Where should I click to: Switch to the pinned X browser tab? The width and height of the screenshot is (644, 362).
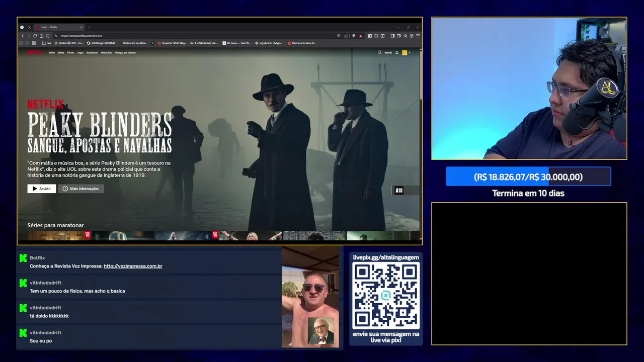29,27
